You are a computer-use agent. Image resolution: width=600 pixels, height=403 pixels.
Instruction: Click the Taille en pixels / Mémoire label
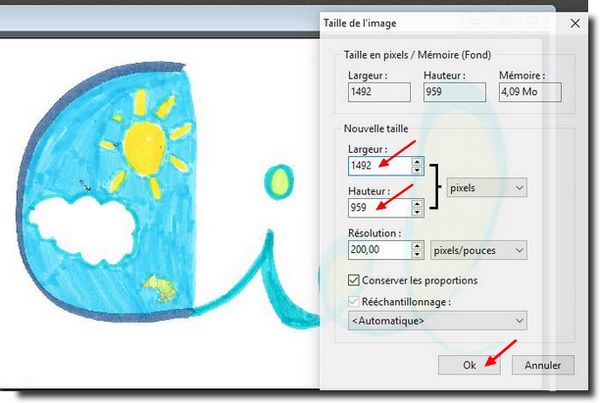[417, 55]
